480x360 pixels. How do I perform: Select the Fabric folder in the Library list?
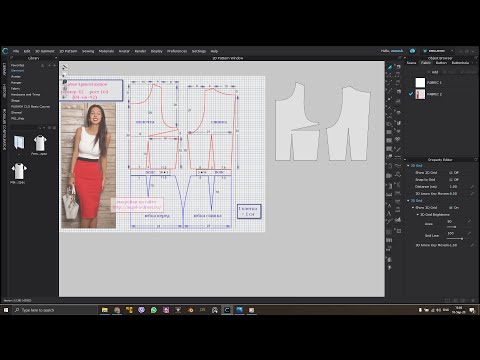pyautogui.click(x=15, y=89)
